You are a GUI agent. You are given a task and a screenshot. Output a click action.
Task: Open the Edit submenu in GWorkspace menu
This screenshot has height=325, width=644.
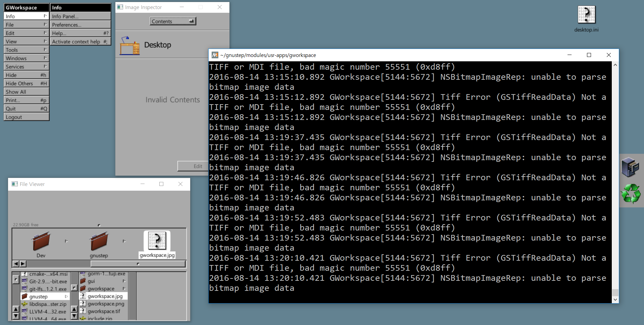click(26, 33)
